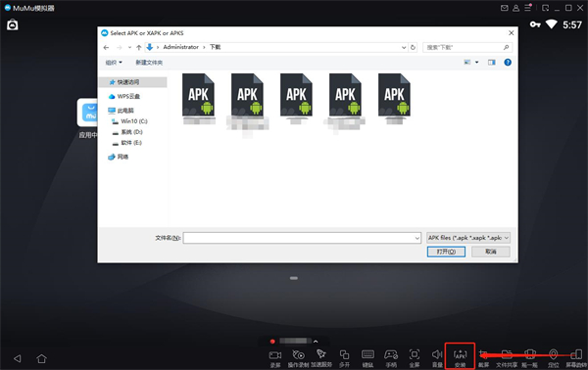Open the 音量 volume control
The width and height of the screenshot is (588, 370).
437,358
